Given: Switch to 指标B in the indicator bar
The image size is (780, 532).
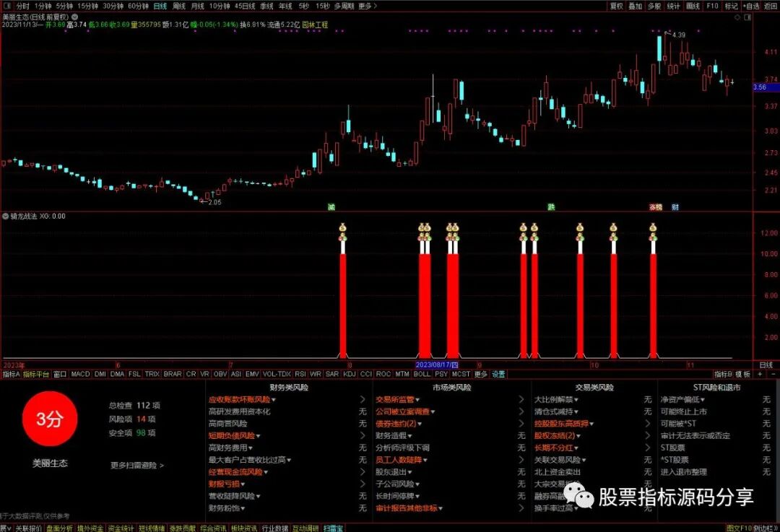Looking at the screenshot, I should point(723,374).
